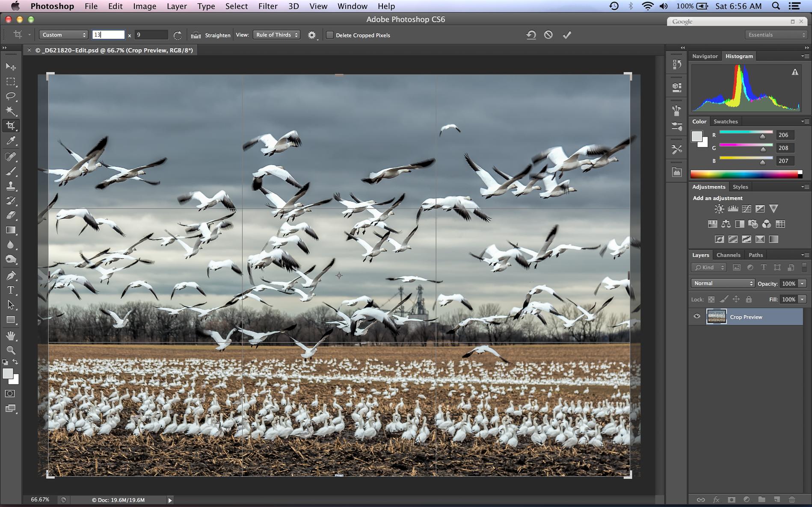The height and width of the screenshot is (507, 812).
Task: Open the Rule of Thirds view dropdown
Action: click(x=276, y=35)
